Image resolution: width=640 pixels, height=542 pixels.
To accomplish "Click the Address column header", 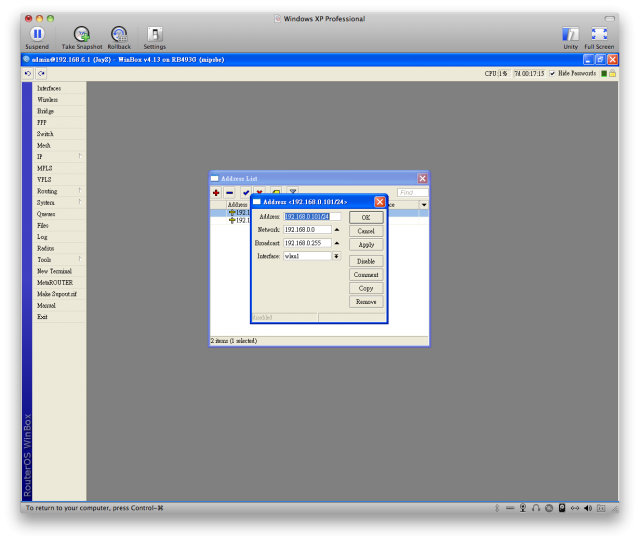I will pos(238,205).
